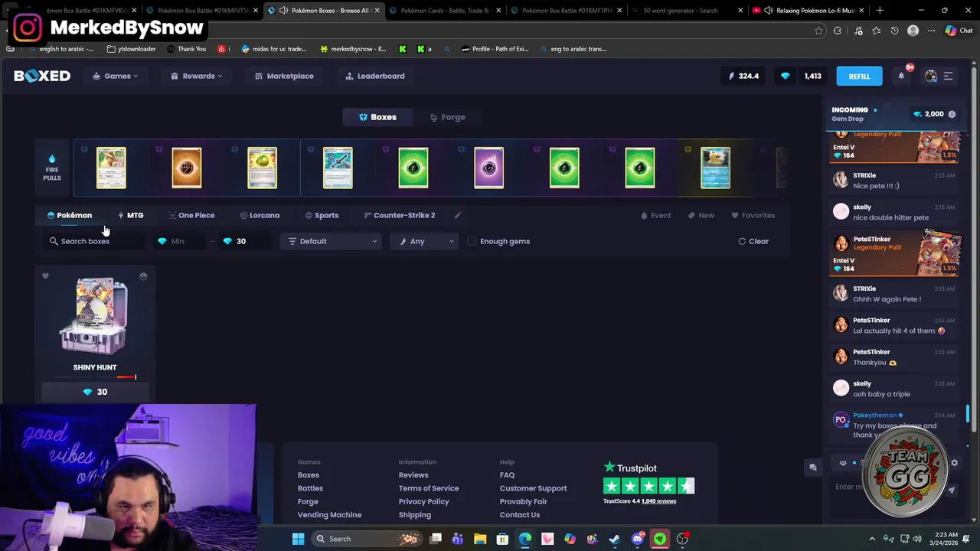The width and height of the screenshot is (980, 551).
Task: Open the Shiny Hunt box thumbnail
Action: [95, 317]
